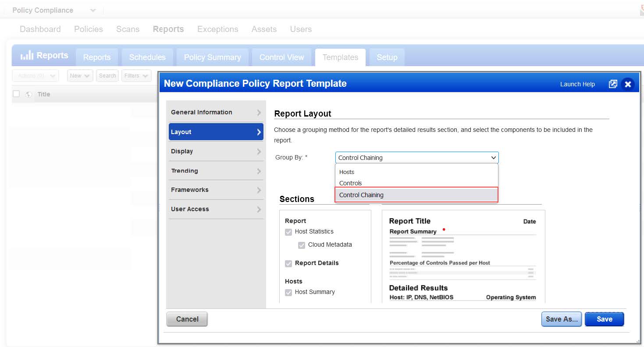Click the Launch Help link
Screen dimensions: 644x347
577,84
